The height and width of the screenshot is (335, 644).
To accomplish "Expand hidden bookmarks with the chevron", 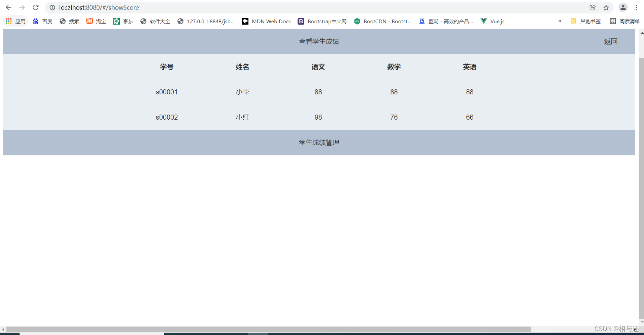I will [560, 21].
